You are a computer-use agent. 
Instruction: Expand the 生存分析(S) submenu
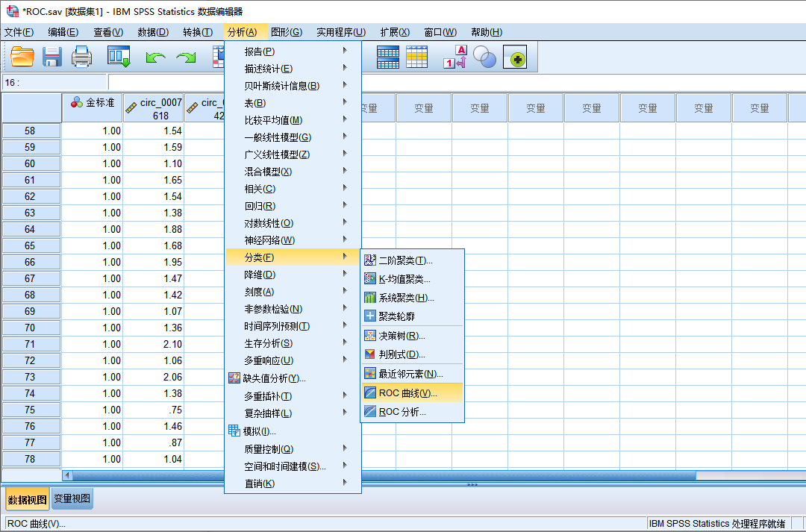293,343
